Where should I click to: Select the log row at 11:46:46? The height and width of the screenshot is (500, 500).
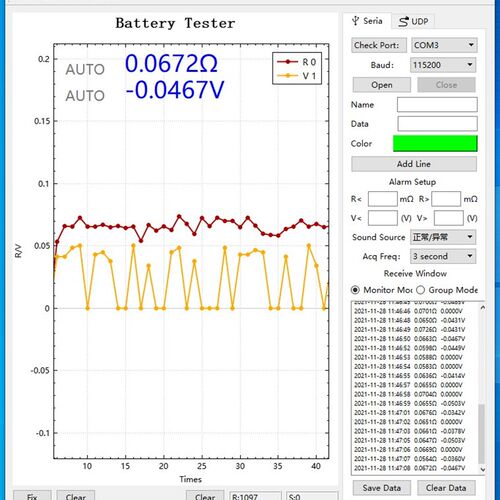(x=409, y=311)
